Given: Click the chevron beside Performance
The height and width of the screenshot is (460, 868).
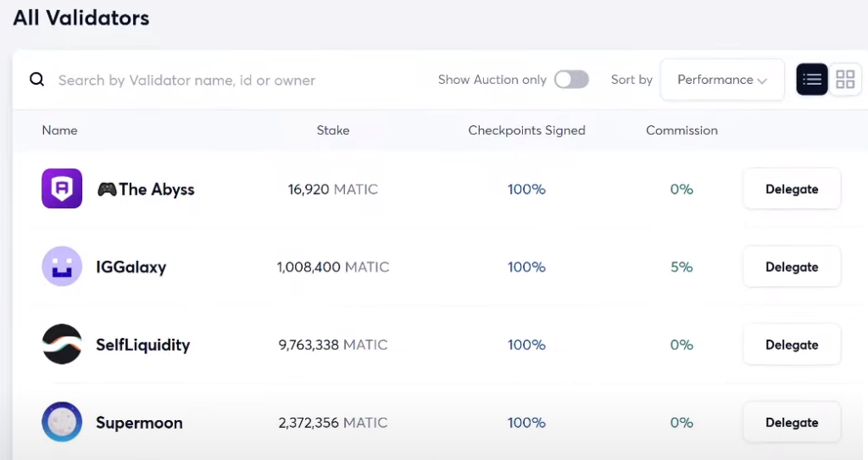Looking at the screenshot, I should click(762, 80).
